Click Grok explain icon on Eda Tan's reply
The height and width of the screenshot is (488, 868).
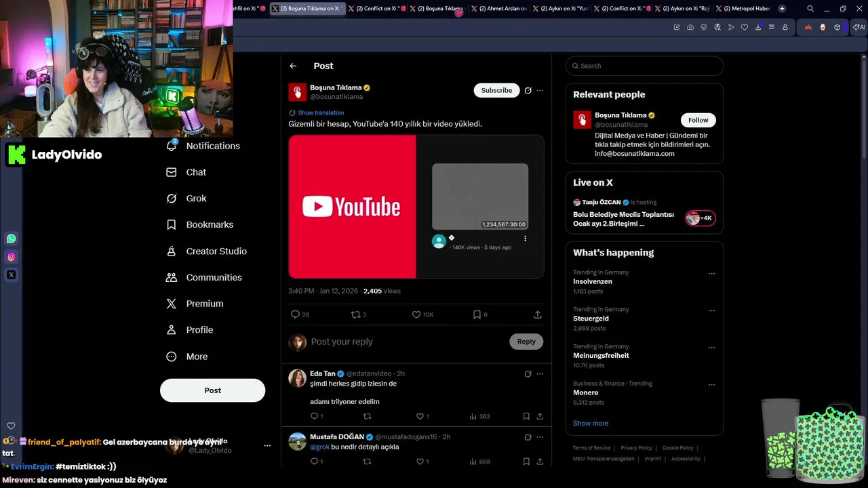tap(528, 373)
